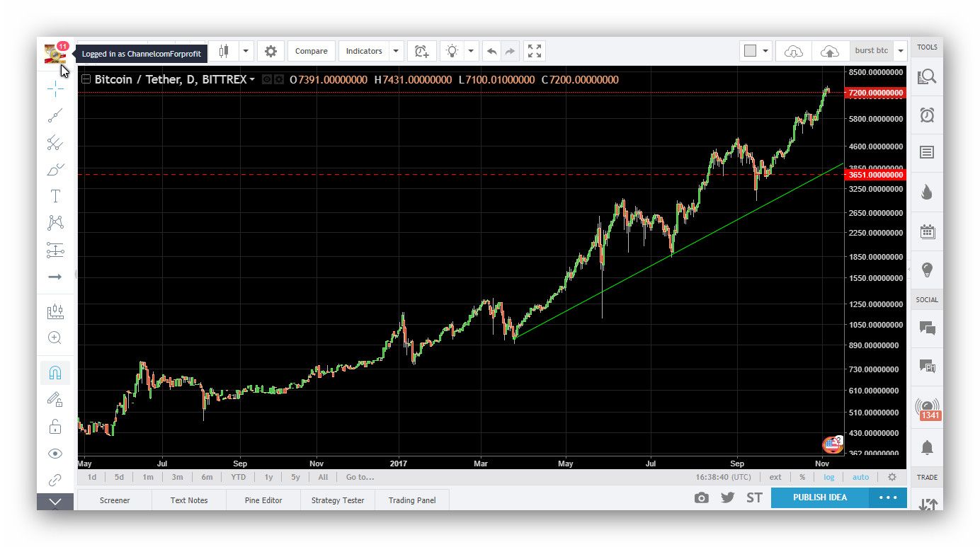The height and width of the screenshot is (547, 980).
Task: Open the Text Notes tab
Action: tap(189, 500)
